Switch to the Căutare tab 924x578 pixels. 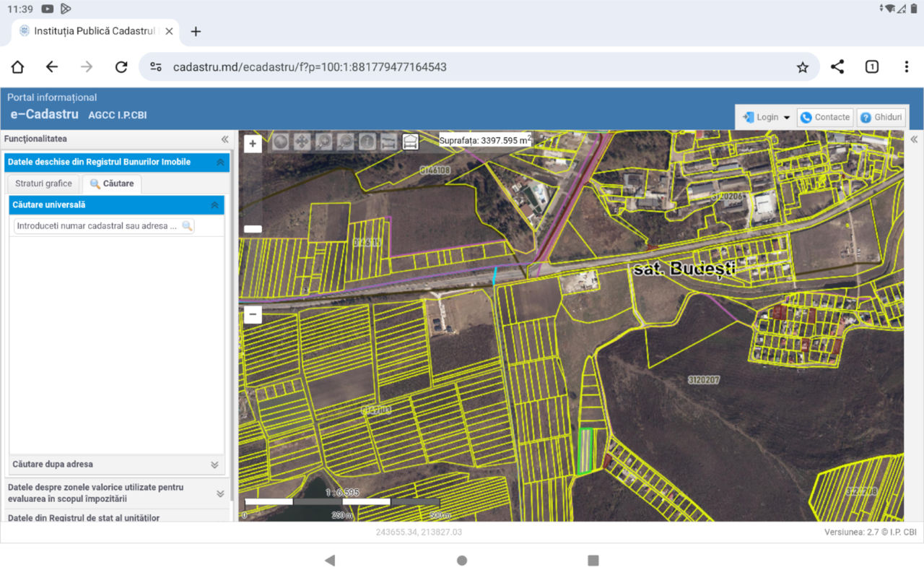[x=112, y=184]
